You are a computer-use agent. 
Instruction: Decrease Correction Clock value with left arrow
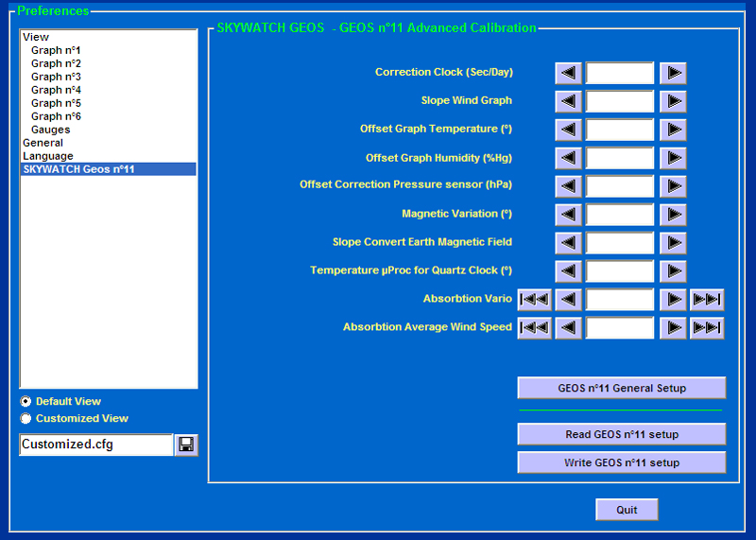click(x=569, y=74)
